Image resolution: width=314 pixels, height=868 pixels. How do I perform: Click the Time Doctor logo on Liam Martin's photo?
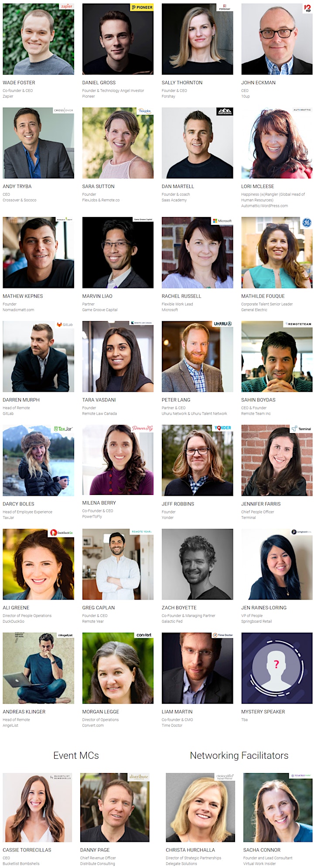tap(223, 635)
